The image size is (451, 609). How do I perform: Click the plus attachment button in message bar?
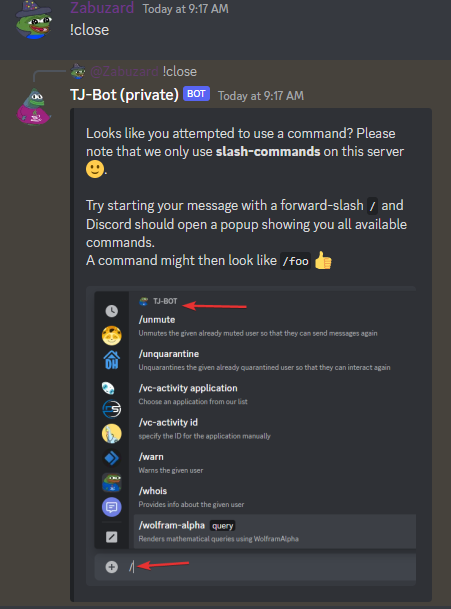(x=111, y=567)
